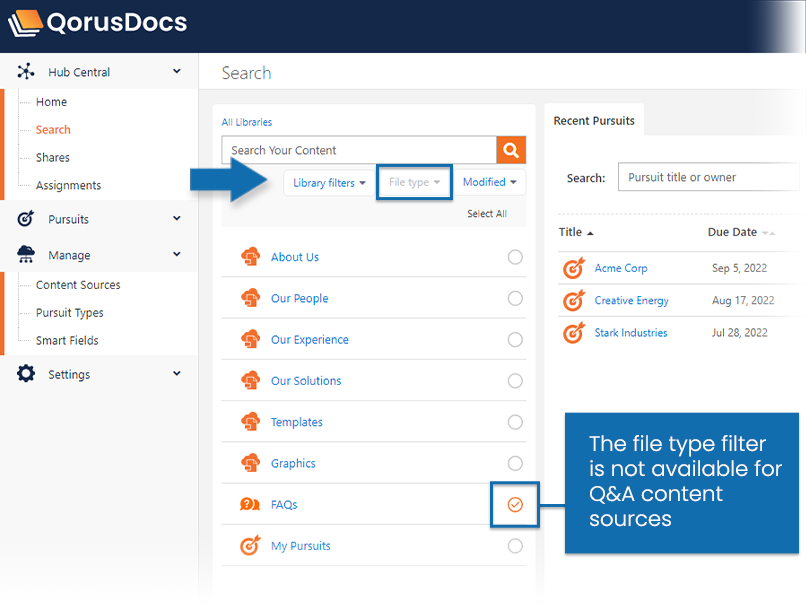The image size is (806, 605).
Task: Collapse the Hub Central section chevron
Action: [x=177, y=71]
